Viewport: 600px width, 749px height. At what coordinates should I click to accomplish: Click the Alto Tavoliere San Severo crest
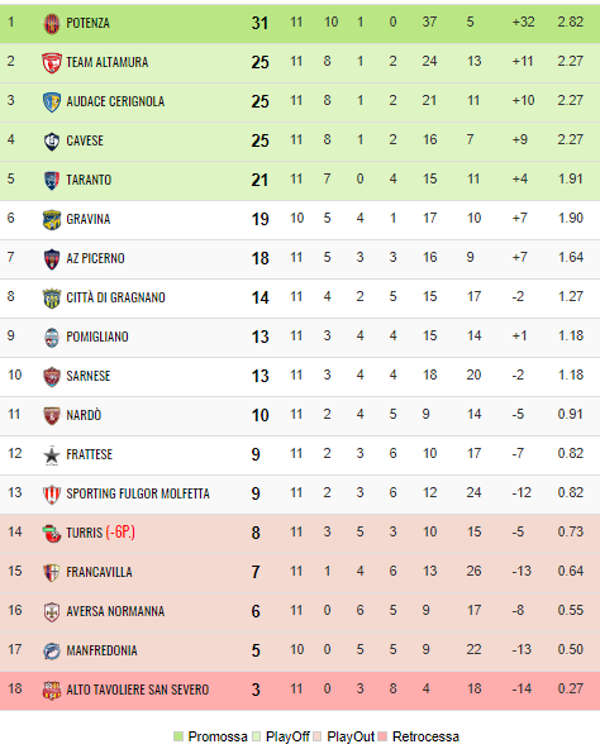pyautogui.click(x=52, y=690)
